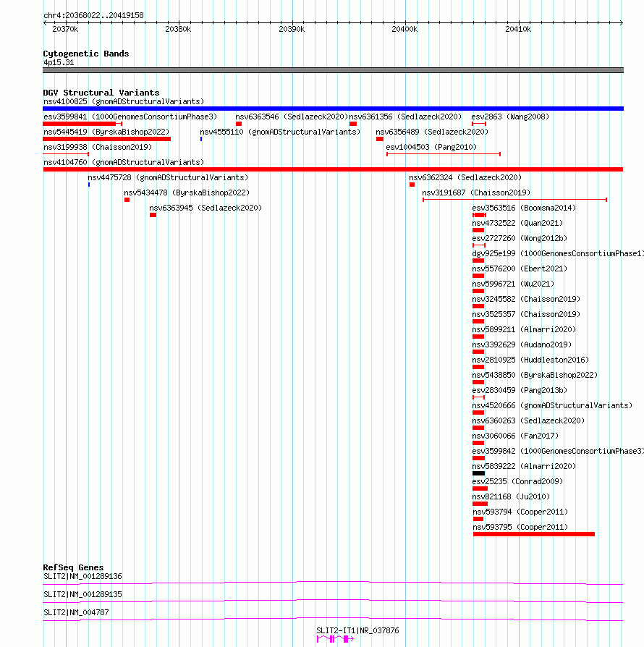Select nsv4520666 gnomADStructuralVariants label
Image resolution: width=644 pixels, height=647 pixels.
point(552,405)
